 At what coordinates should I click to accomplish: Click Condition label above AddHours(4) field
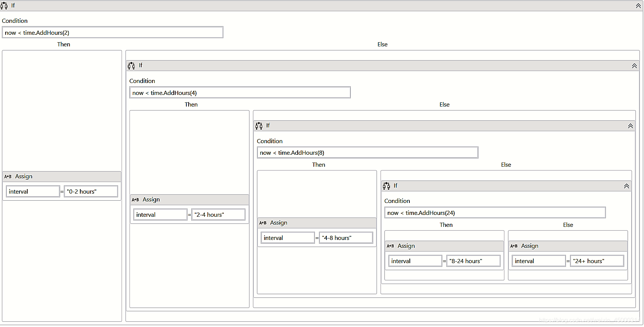coord(142,81)
